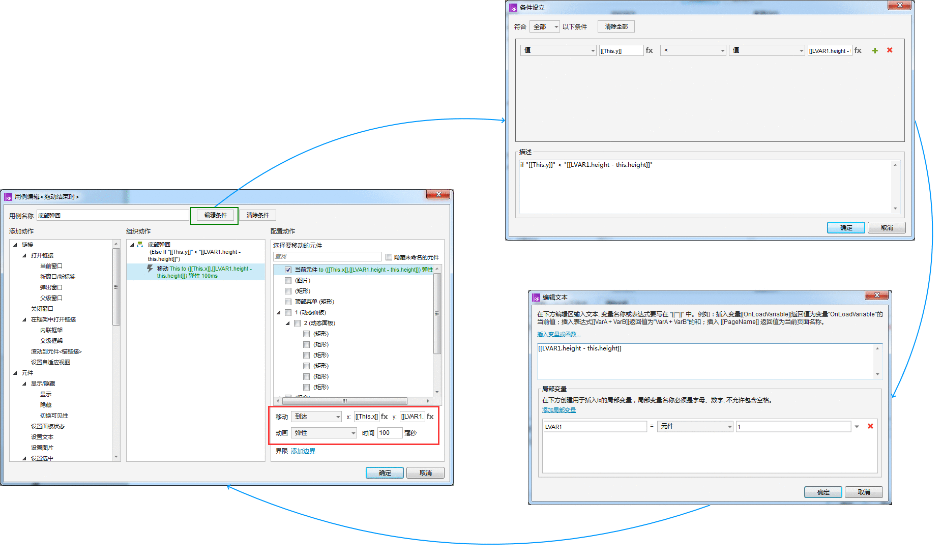The width and height of the screenshot is (942, 560).
Task: Click the 用例名称 input field
Action: [x=112, y=215]
